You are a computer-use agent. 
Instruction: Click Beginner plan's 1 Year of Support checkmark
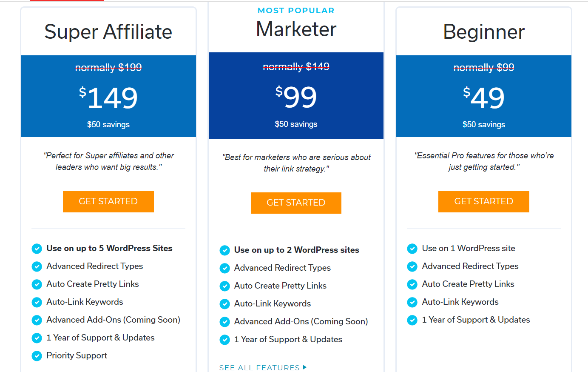pyautogui.click(x=412, y=320)
